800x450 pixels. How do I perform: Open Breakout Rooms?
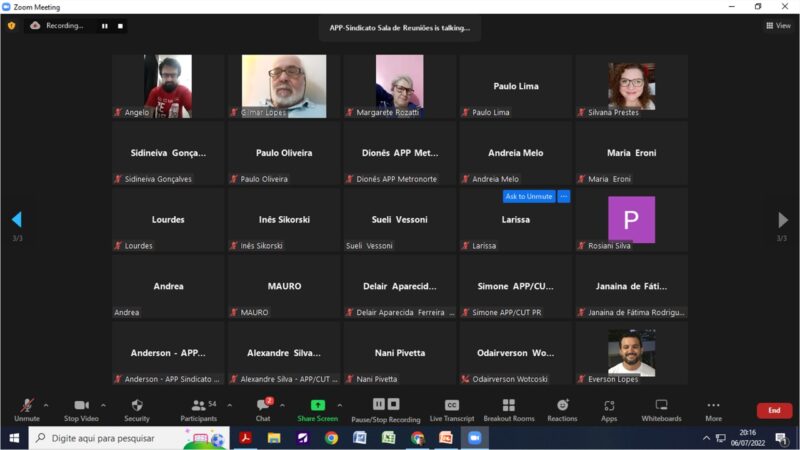tap(508, 408)
